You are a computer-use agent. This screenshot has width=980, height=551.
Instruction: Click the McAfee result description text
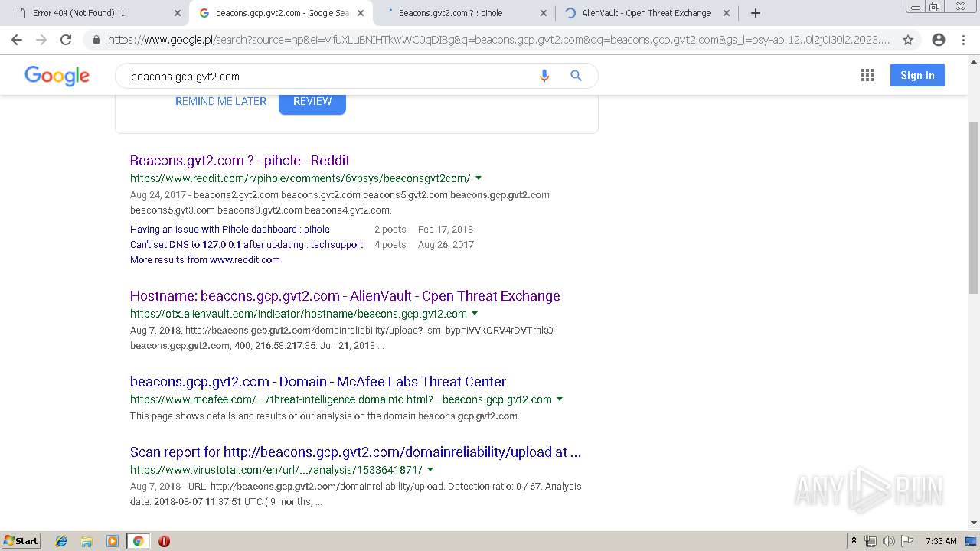325,416
